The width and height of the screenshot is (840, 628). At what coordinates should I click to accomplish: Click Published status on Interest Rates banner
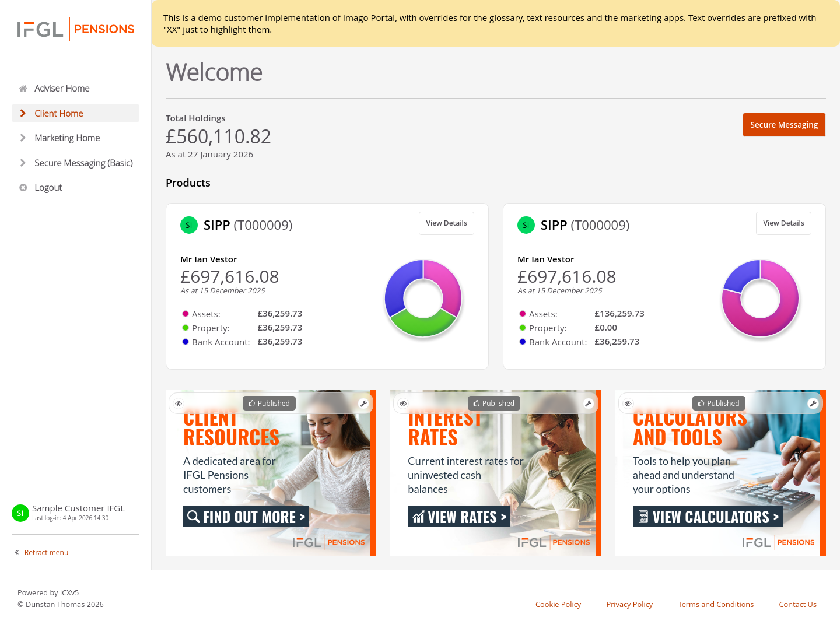coord(494,404)
